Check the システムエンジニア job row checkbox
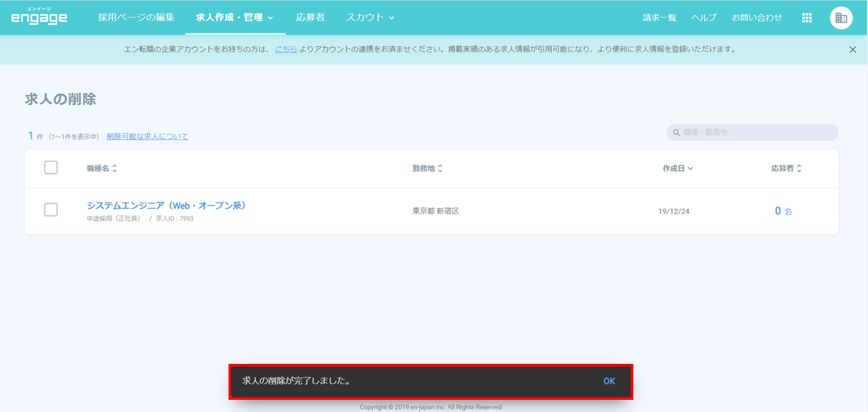Screen dimensions: 868x412 [51, 210]
